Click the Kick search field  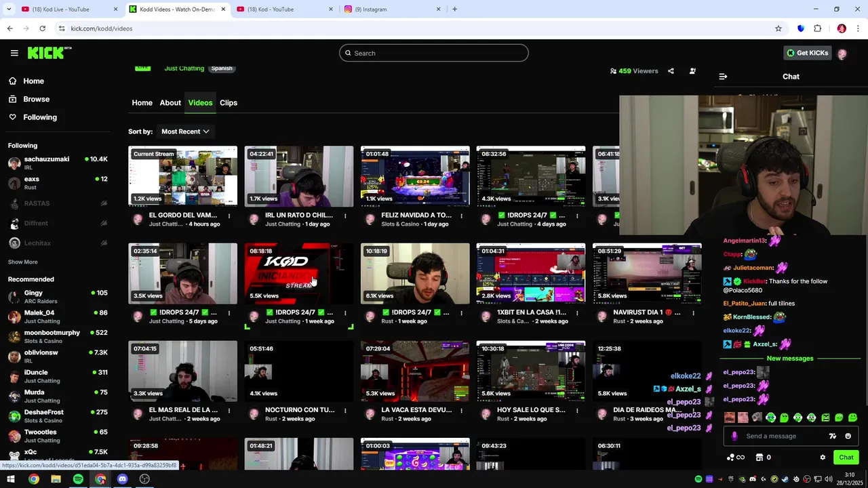click(434, 53)
